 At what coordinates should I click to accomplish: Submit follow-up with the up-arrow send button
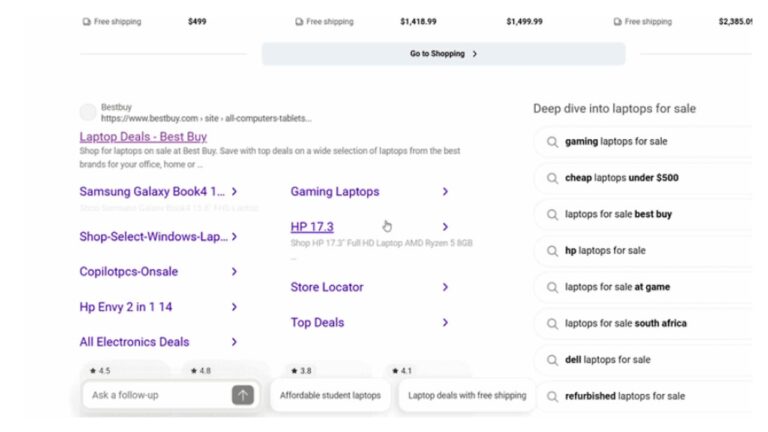click(x=243, y=395)
